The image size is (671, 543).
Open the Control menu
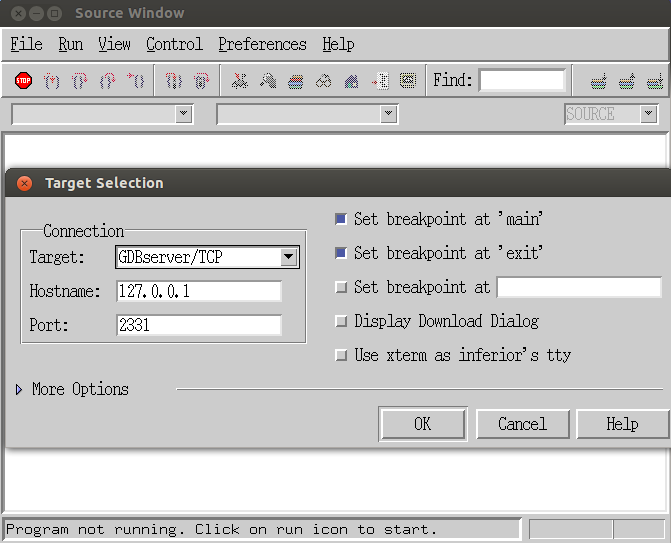(174, 44)
